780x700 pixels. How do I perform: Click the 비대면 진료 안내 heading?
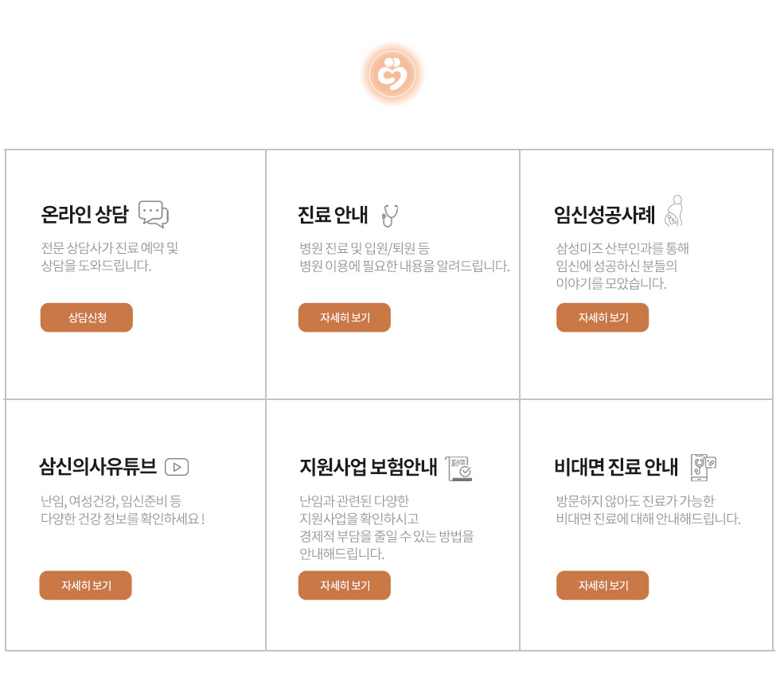point(616,467)
